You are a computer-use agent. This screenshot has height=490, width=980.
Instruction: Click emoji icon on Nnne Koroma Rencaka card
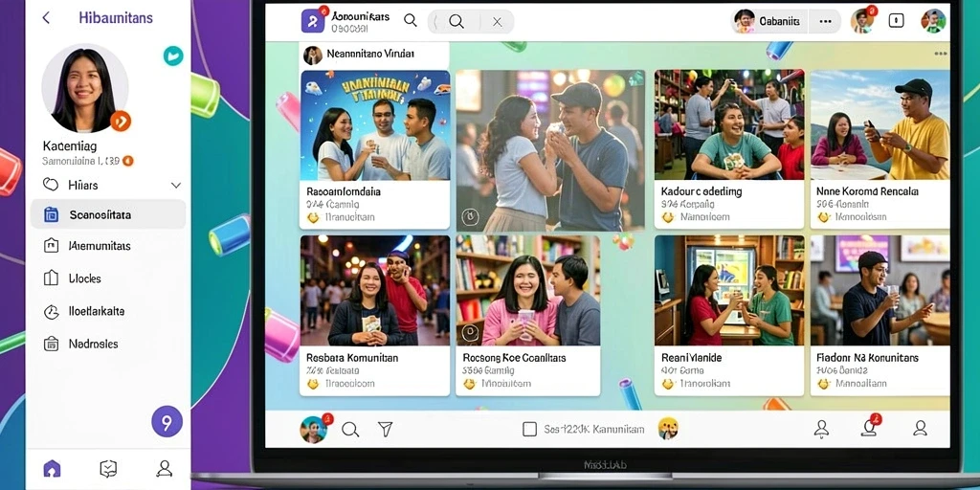click(x=823, y=217)
